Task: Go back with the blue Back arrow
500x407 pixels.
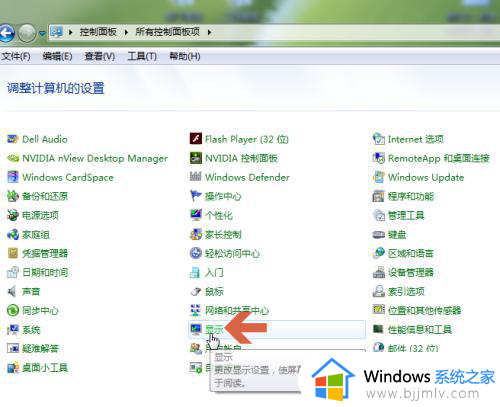Action: pyautogui.click(x=7, y=33)
